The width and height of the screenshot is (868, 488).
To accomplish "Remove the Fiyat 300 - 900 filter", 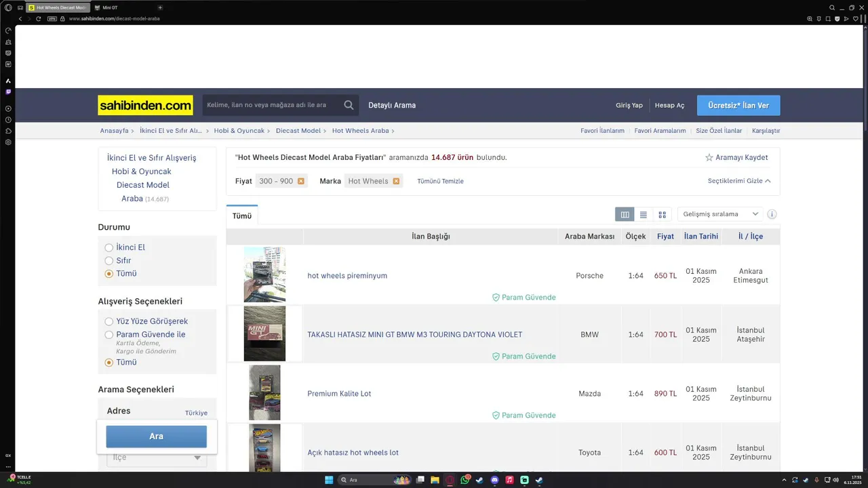I will click(301, 181).
